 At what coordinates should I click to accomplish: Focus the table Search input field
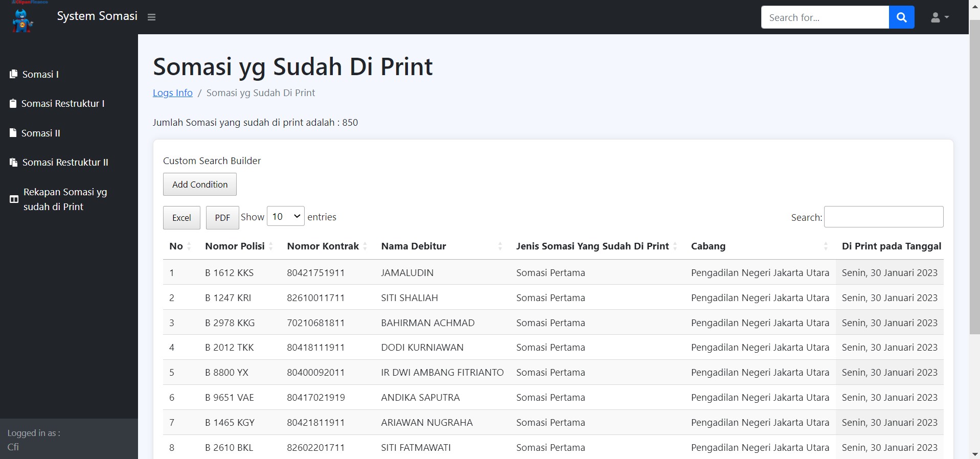[883, 217]
